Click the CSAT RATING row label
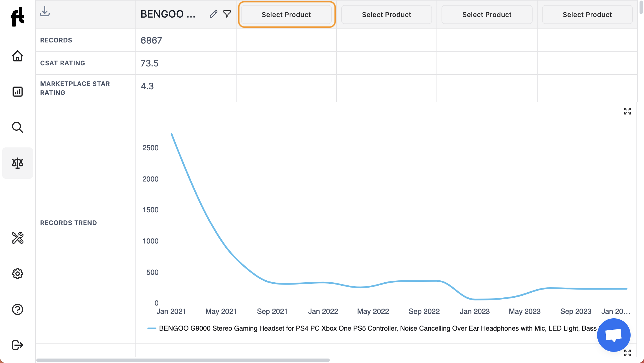Image resolution: width=644 pixels, height=363 pixels. [63, 63]
